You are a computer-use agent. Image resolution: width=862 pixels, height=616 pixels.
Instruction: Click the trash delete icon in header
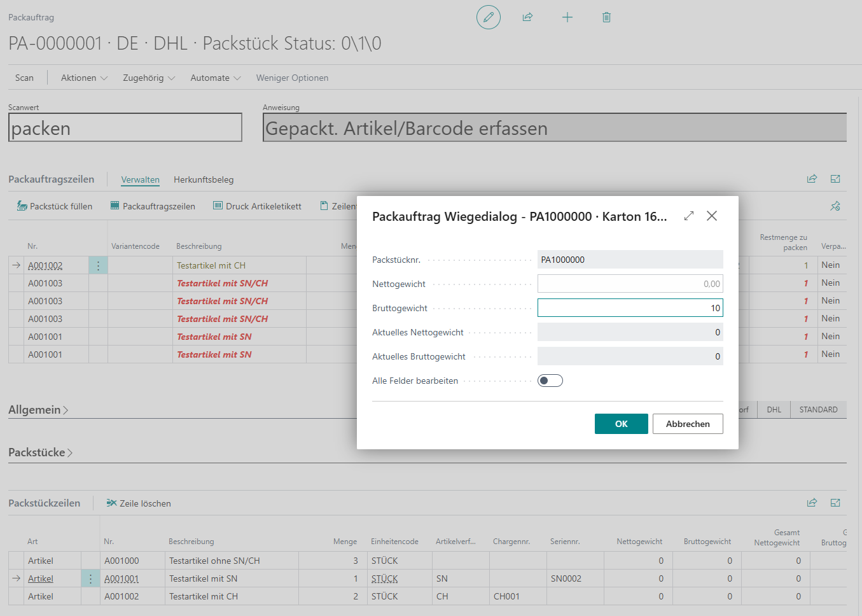click(x=606, y=17)
